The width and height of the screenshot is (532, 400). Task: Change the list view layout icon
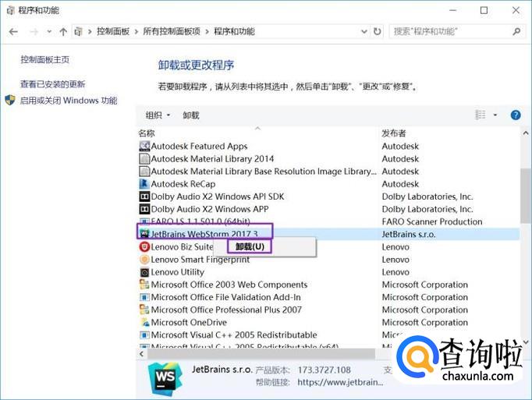480,115
